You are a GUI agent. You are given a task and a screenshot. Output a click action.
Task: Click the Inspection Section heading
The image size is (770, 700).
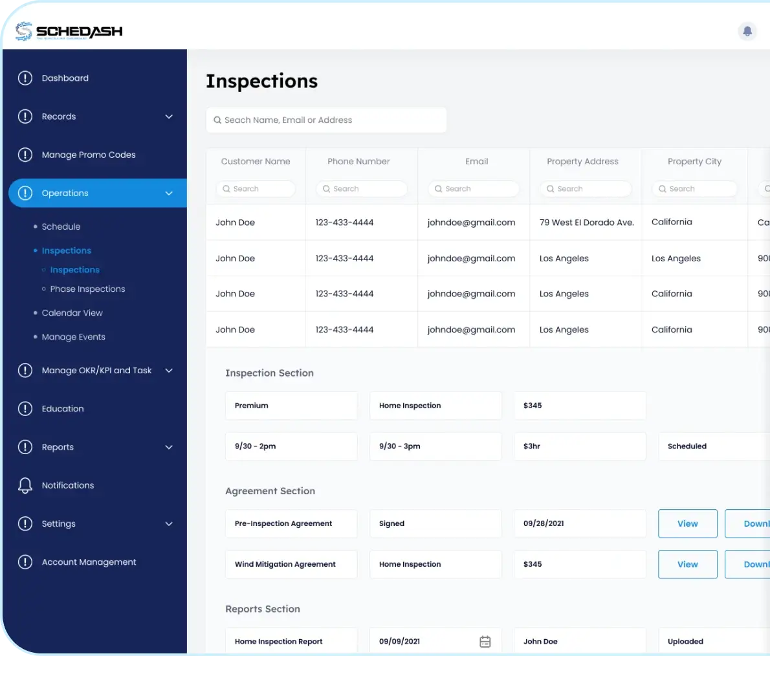point(269,373)
